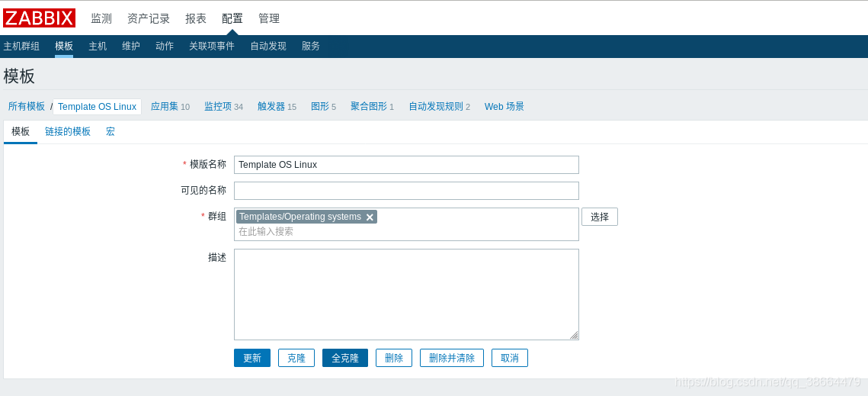868x396 pixels.
Task: Click 选择 button beside groups
Action: click(600, 217)
